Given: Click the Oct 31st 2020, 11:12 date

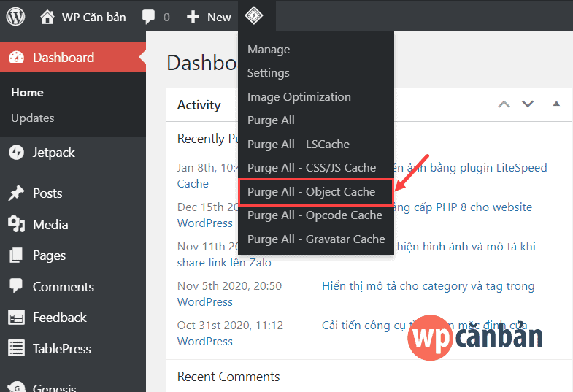Looking at the screenshot, I should 230,326.
